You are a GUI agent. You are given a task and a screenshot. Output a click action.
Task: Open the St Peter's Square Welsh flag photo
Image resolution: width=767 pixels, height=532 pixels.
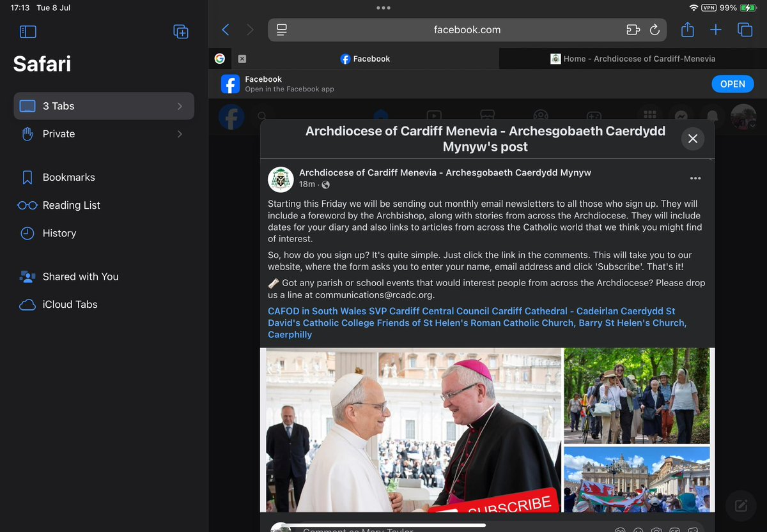click(637, 479)
